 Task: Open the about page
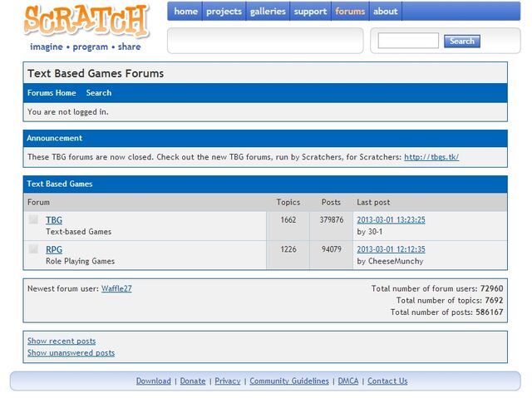point(385,11)
